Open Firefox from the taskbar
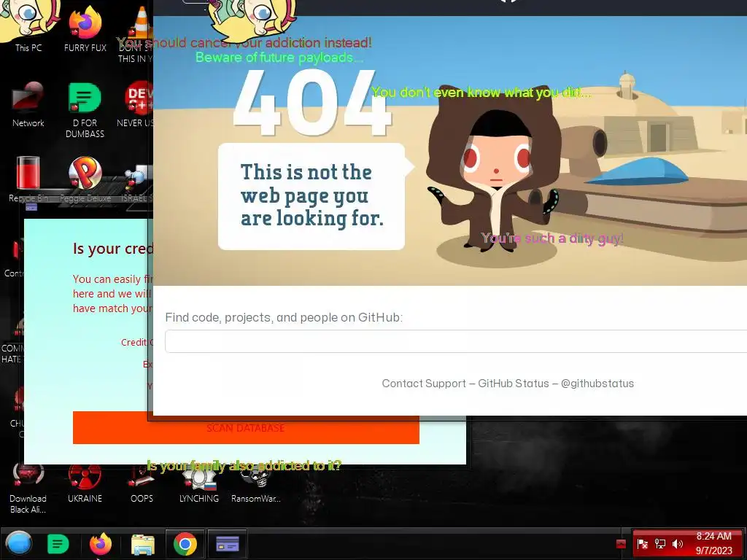The width and height of the screenshot is (747, 560). tap(101, 544)
